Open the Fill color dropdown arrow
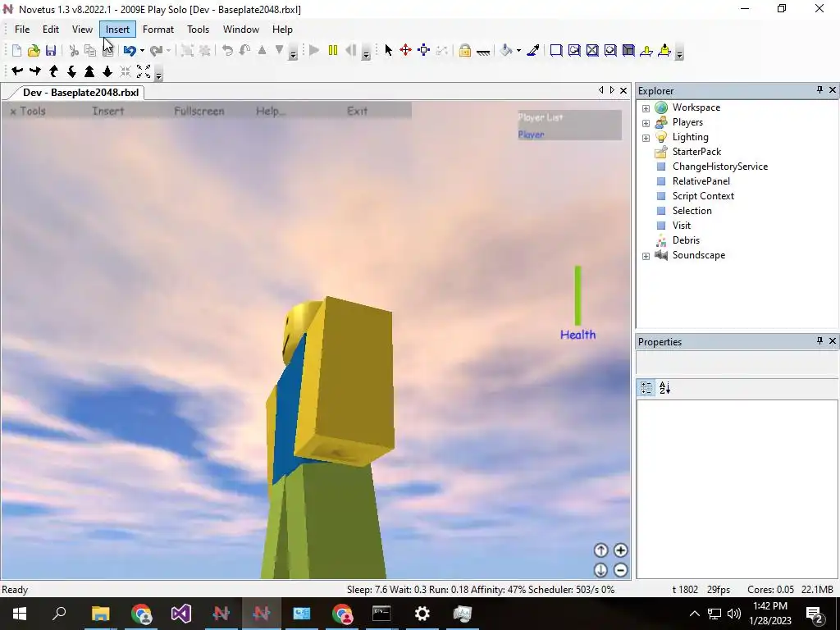 click(x=518, y=51)
